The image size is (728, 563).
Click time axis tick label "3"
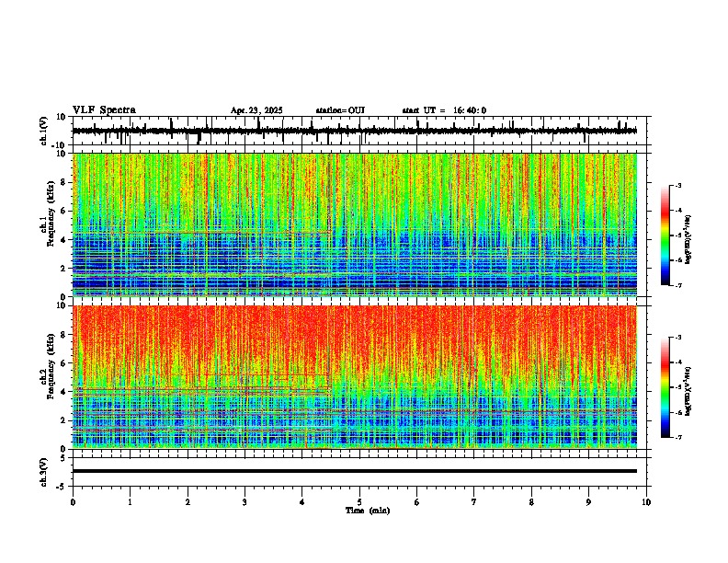pos(245,502)
